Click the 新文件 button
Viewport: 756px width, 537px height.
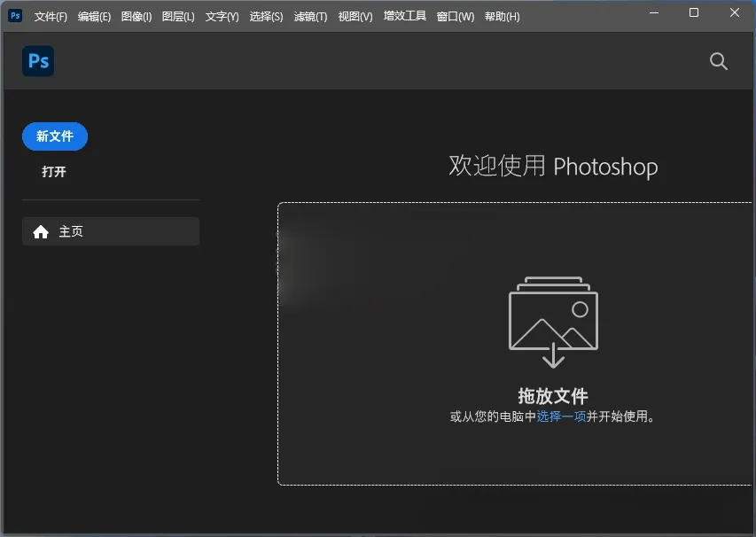click(x=55, y=136)
